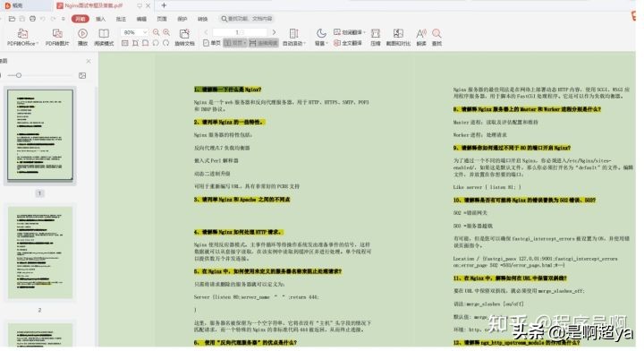Viewport: 644px width, 351px height.
Task: Rotate the page counter-clockwise
Action: click(156, 43)
